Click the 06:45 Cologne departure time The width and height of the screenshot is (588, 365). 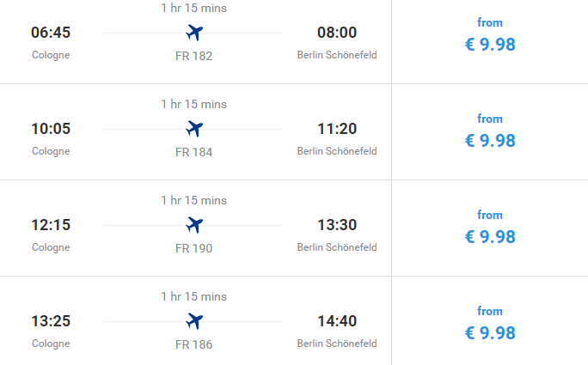click(51, 33)
